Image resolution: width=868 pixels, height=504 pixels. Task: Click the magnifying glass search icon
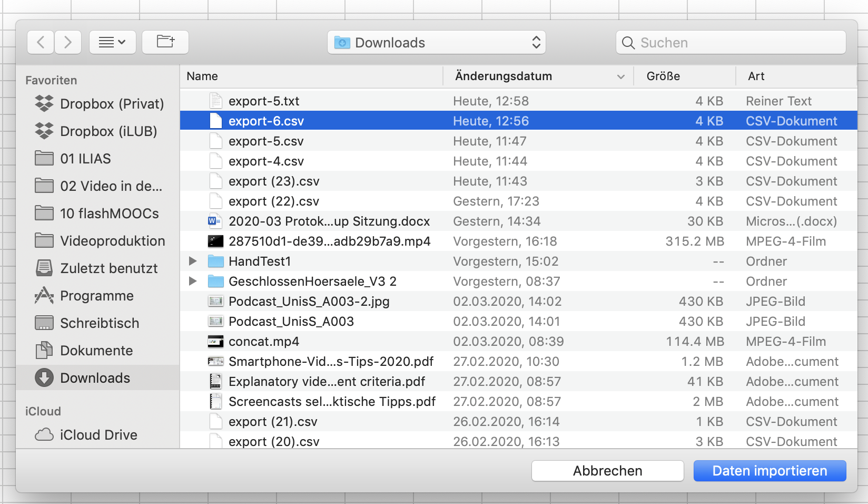tap(628, 43)
